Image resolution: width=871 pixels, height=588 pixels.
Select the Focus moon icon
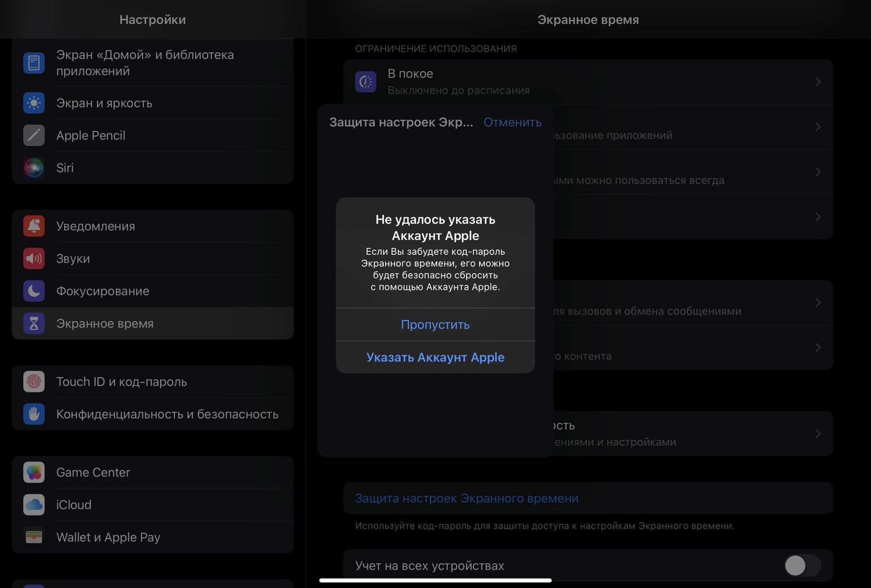click(x=34, y=291)
